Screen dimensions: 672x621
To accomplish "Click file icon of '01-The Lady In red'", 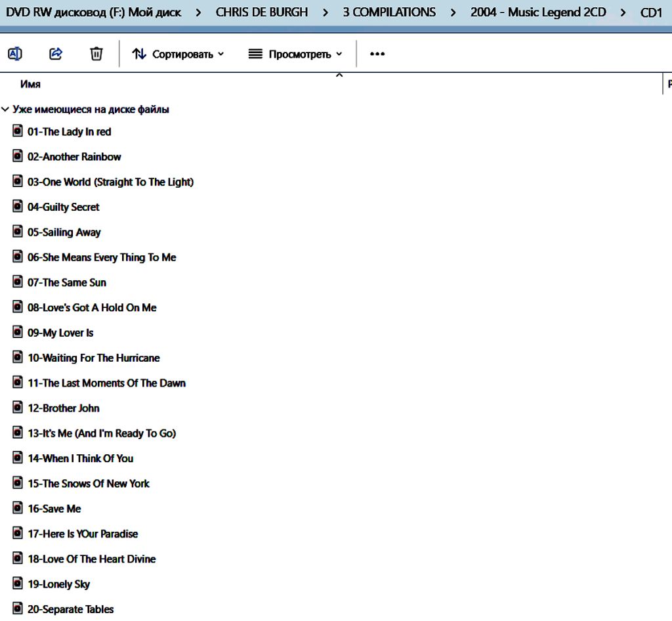I will (17, 131).
